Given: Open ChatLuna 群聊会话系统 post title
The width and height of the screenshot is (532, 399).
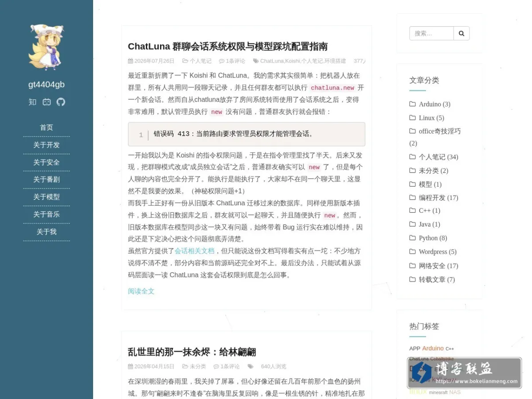Looking at the screenshot, I should pos(228,47).
